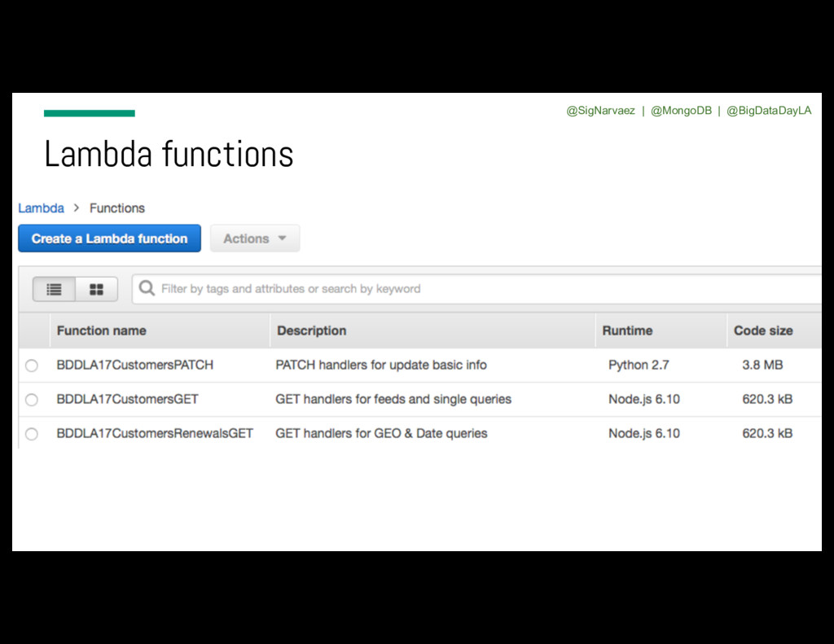
Task: Switch to grid view icon
Action: [x=96, y=289]
